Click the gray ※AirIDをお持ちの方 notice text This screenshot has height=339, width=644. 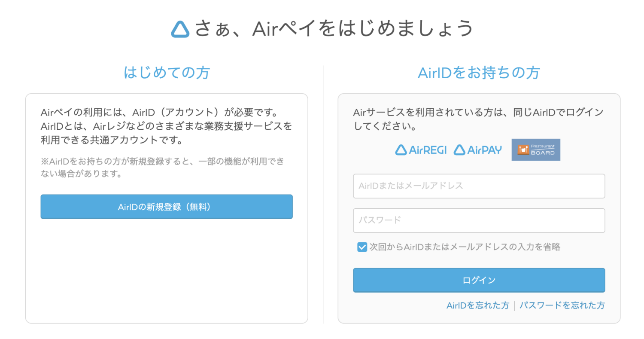pyautogui.click(x=162, y=168)
